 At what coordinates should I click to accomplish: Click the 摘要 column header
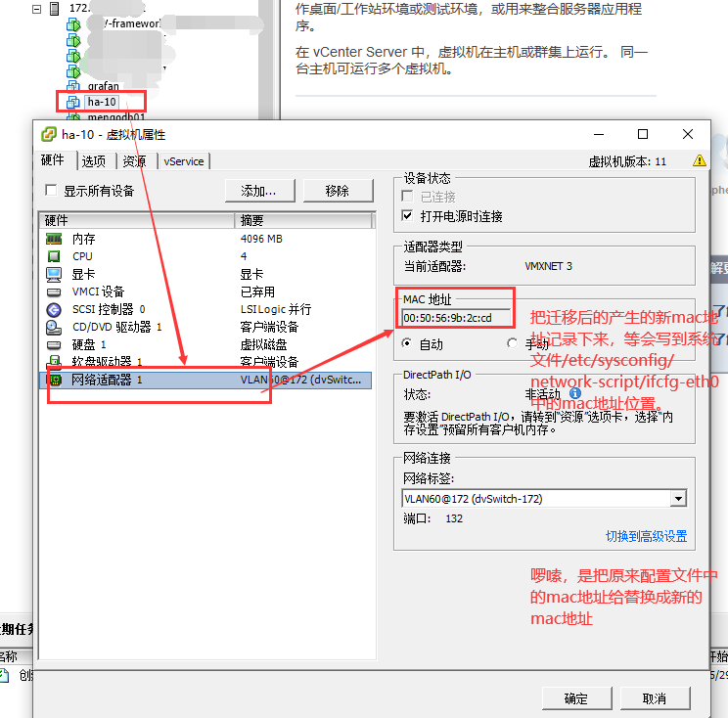pos(303,220)
